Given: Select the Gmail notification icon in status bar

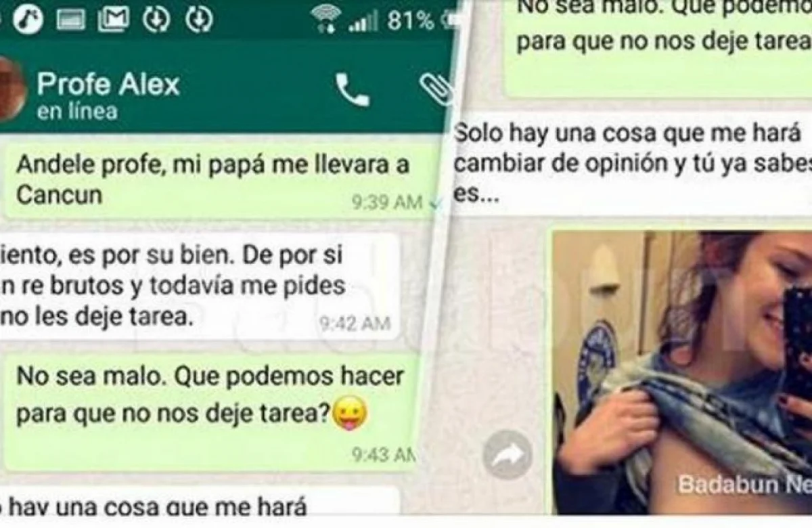Looking at the screenshot, I should pyautogui.click(x=113, y=20).
